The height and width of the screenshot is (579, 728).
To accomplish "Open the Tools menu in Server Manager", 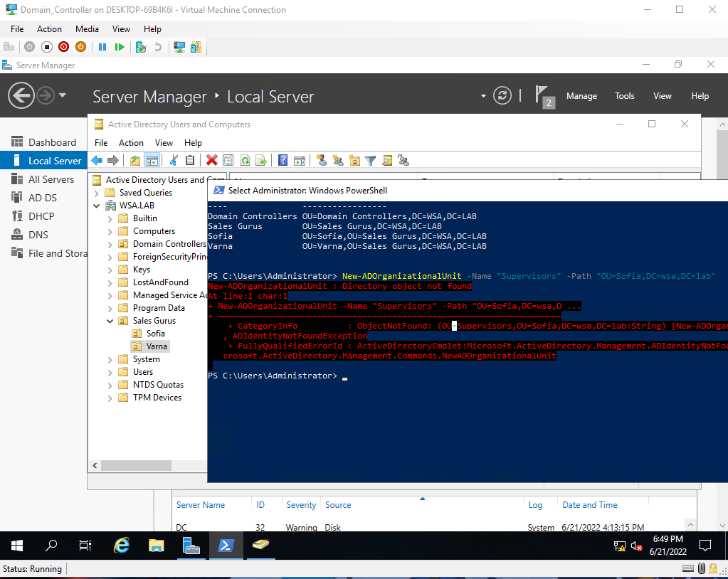I will [625, 96].
